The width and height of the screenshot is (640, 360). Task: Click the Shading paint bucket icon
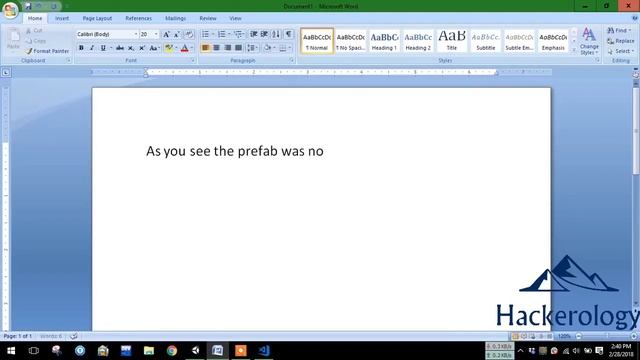pyautogui.click(x=268, y=48)
